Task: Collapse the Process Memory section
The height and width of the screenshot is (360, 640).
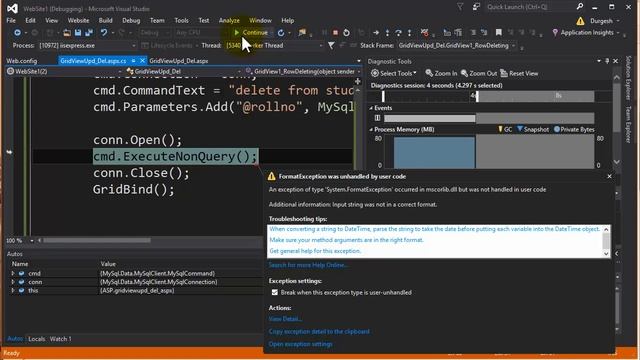Action: pyautogui.click(x=371, y=130)
